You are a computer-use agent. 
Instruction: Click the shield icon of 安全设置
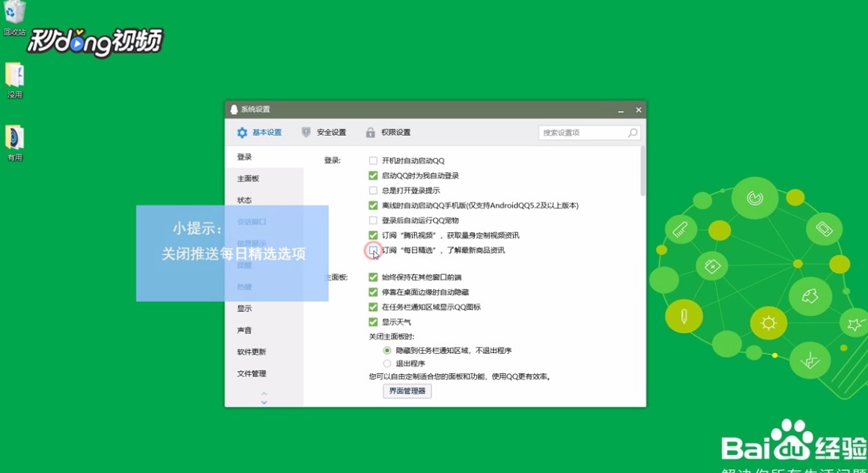(x=306, y=133)
